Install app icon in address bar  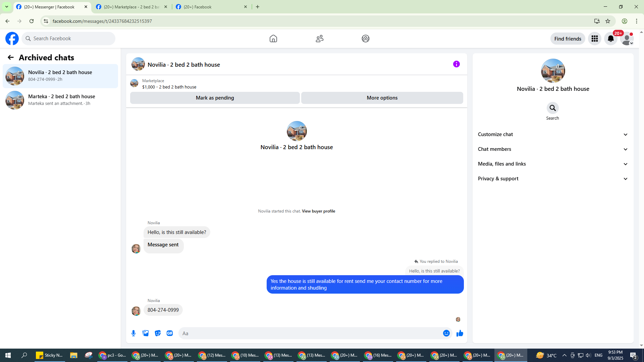597,21
